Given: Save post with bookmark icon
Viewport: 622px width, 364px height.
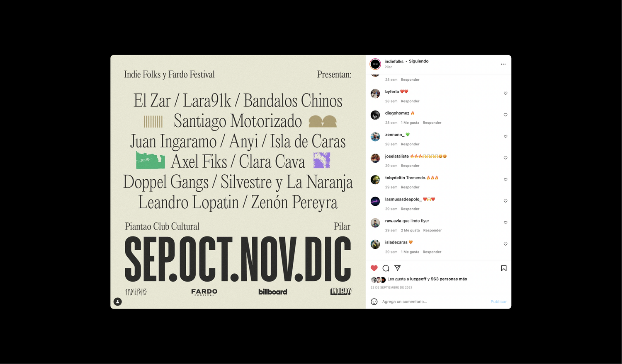Looking at the screenshot, I should [504, 268].
